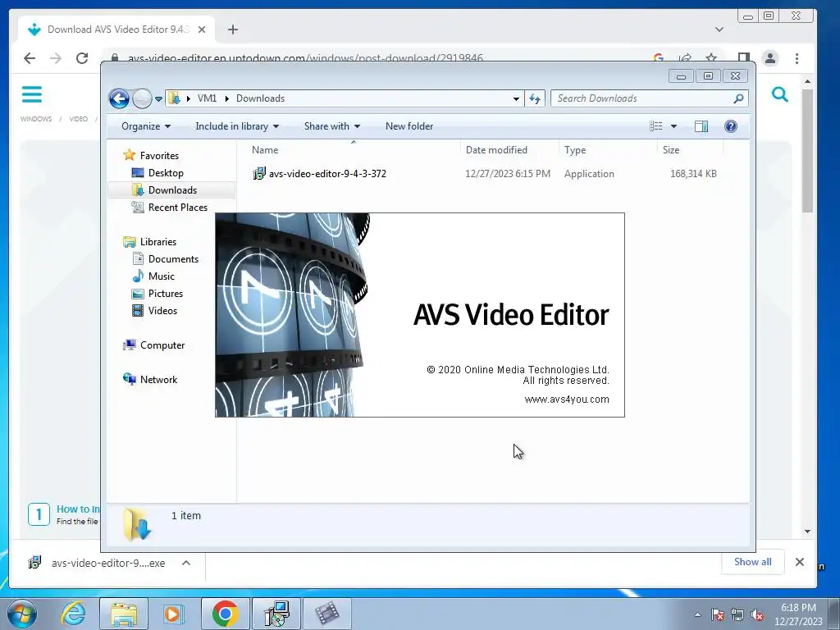Screen dimensions: 840x630
Task: Open the Windows Start button
Action: click(22, 614)
